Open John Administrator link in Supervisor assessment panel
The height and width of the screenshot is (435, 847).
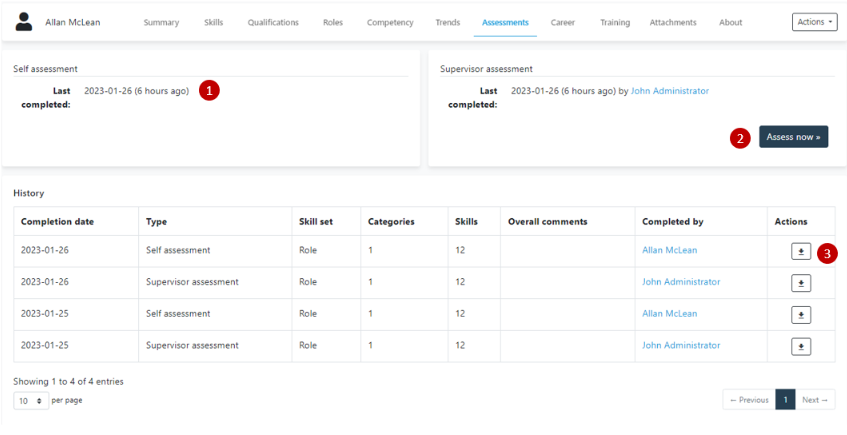(x=669, y=91)
